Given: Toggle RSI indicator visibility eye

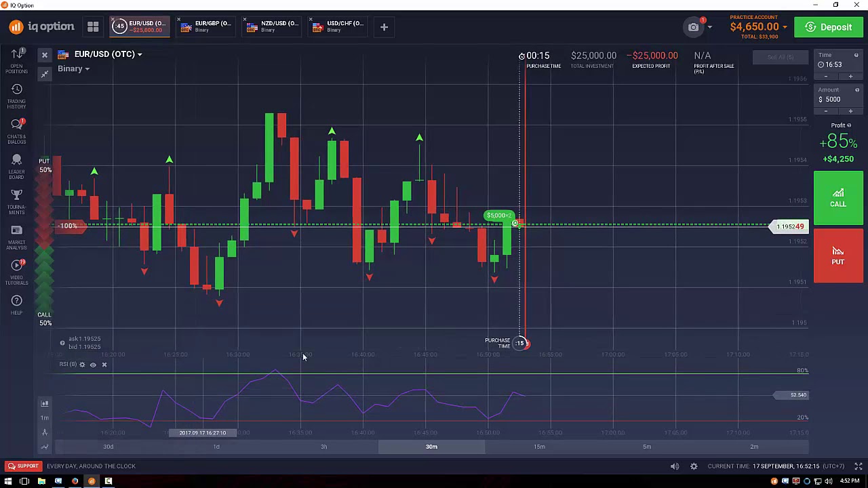Looking at the screenshot, I should [93, 365].
